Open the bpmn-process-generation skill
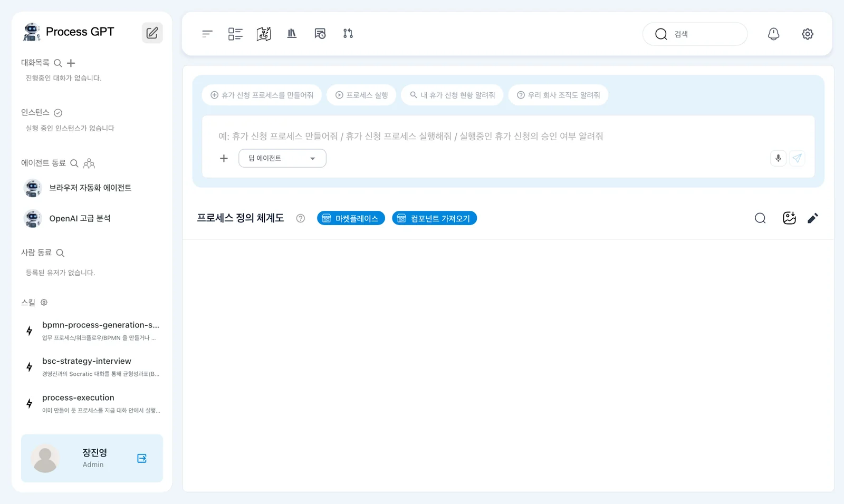 pos(92,331)
